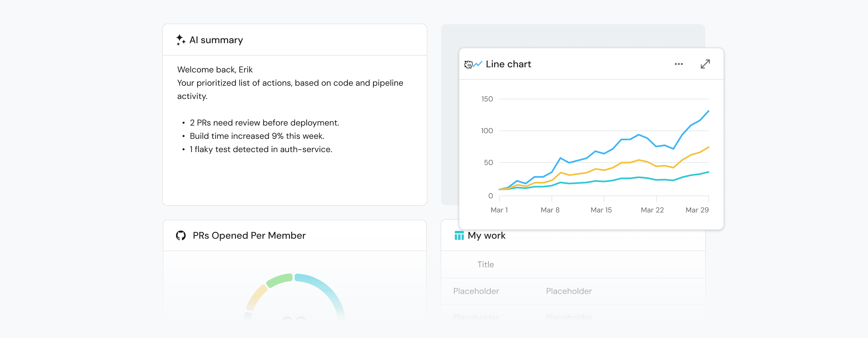Viewport: 868px width, 338px height.
Task: Click the GitHub icon in PRs widget
Action: click(x=181, y=235)
